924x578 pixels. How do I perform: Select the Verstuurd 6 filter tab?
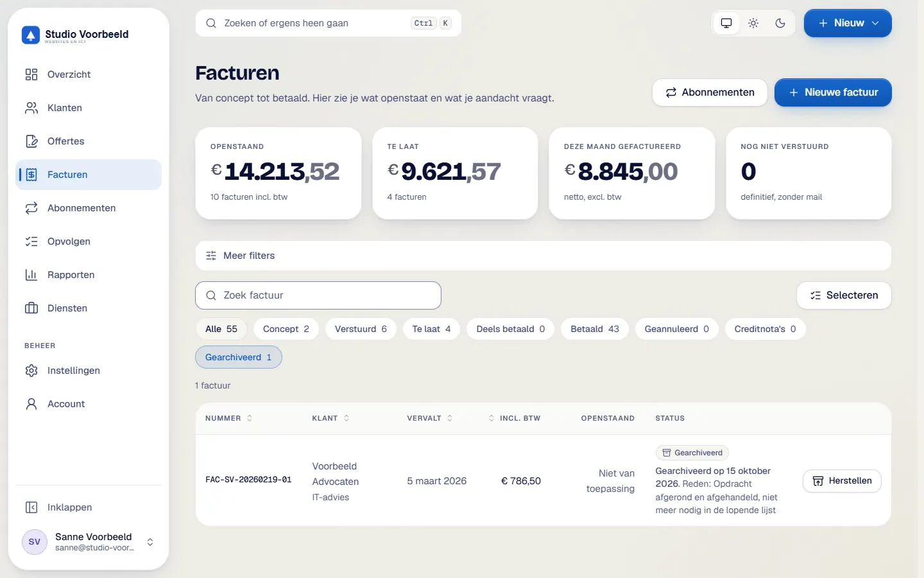(361, 329)
